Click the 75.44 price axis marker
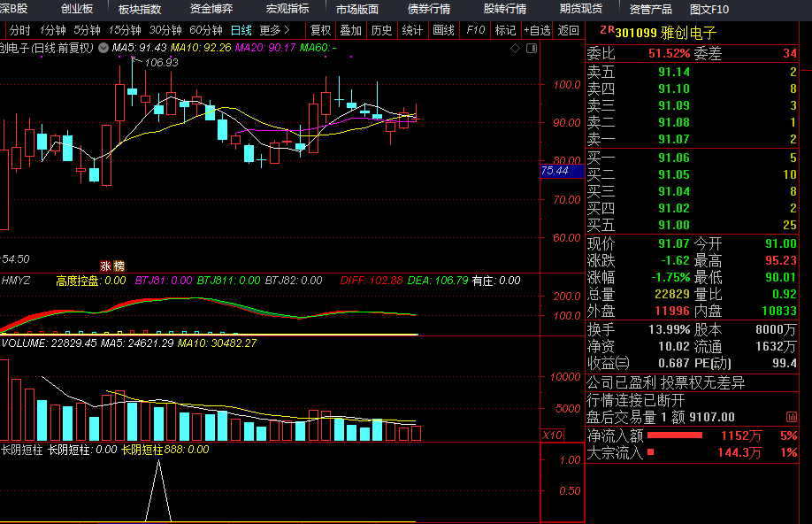 pyautogui.click(x=562, y=171)
